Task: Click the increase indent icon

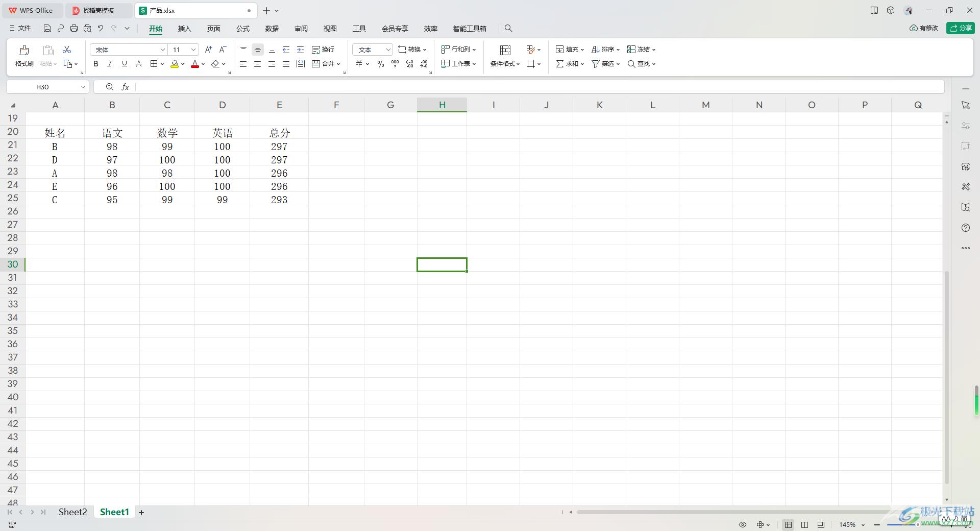Action: pos(301,50)
